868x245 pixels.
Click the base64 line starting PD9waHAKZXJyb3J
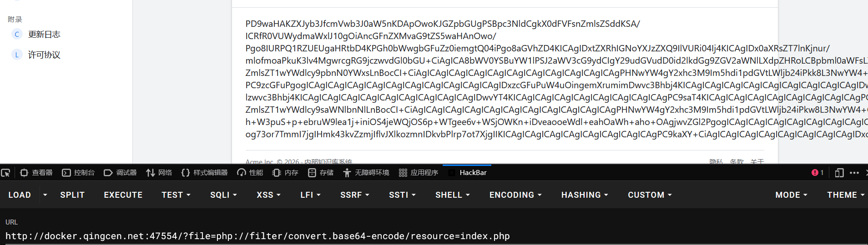tap(443, 24)
